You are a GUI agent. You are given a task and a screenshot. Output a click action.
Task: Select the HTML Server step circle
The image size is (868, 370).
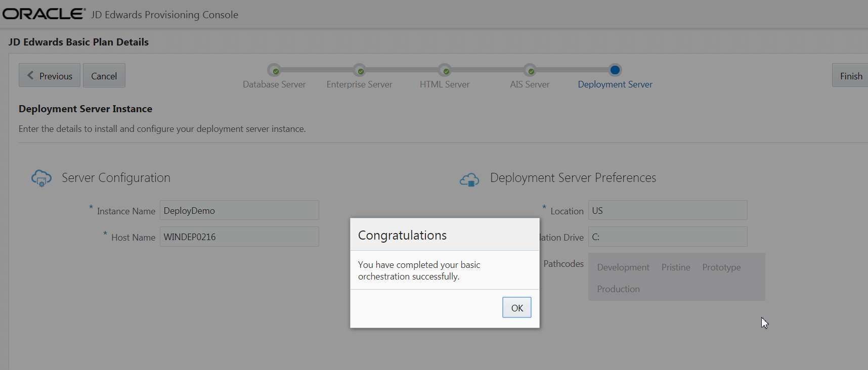tap(445, 70)
